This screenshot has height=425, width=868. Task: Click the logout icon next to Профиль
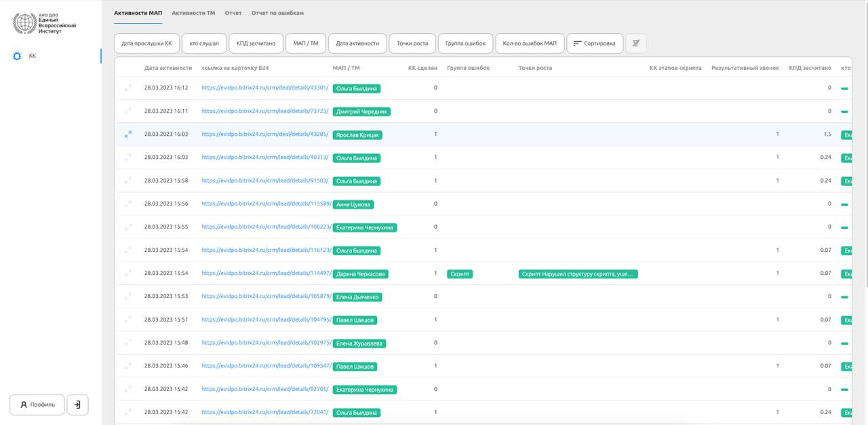click(77, 405)
